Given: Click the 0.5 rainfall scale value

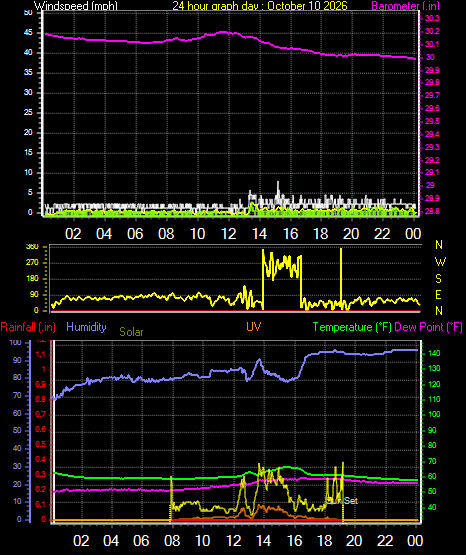Looking at the screenshot, I should click(x=40, y=445).
